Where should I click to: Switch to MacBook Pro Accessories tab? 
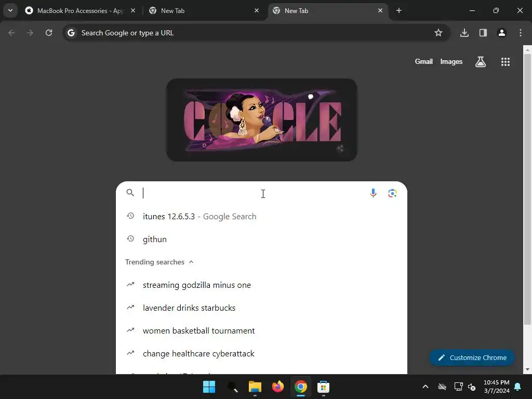coord(81,10)
